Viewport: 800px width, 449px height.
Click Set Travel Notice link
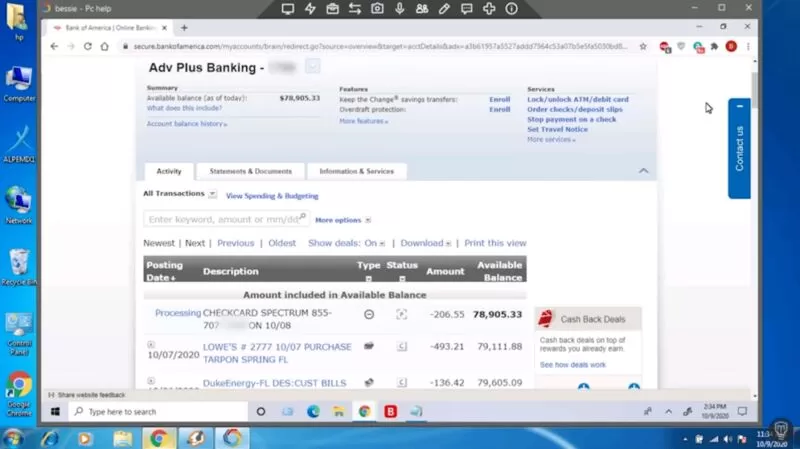pos(557,130)
